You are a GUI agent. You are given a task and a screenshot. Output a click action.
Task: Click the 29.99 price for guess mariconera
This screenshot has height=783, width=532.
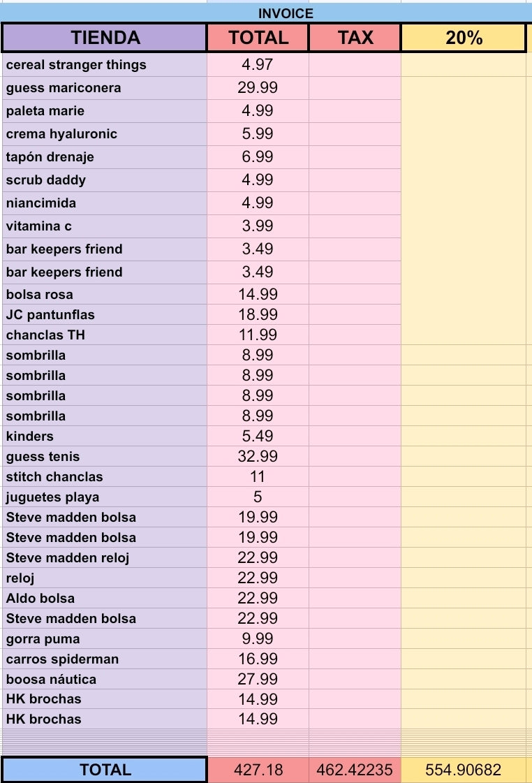258,88
